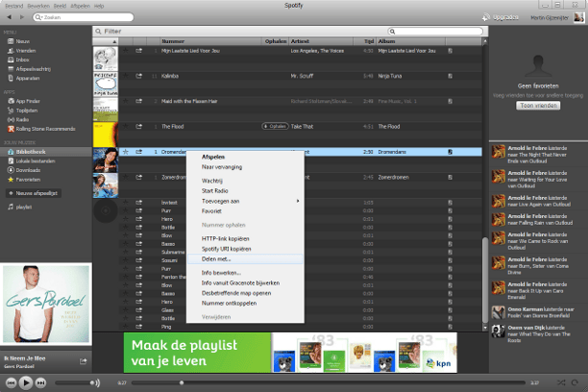
Task: Toggle shuffle playback
Action: click(x=561, y=382)
